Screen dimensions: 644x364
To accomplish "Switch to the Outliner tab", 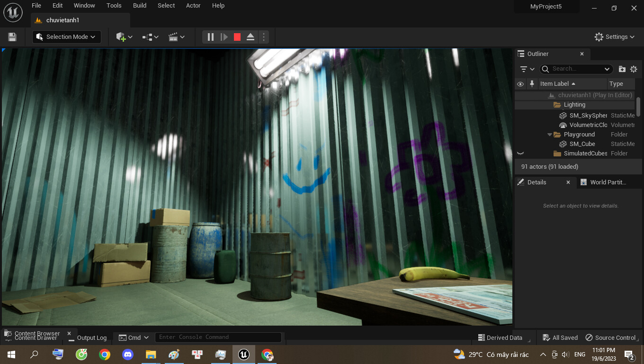I will tap(537, 54).
